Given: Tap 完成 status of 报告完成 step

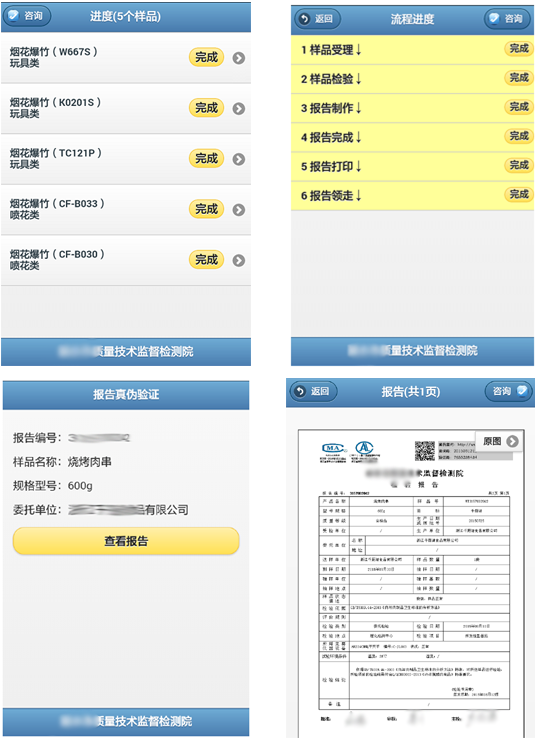Looking at the screenshot, I should (519, 136).
